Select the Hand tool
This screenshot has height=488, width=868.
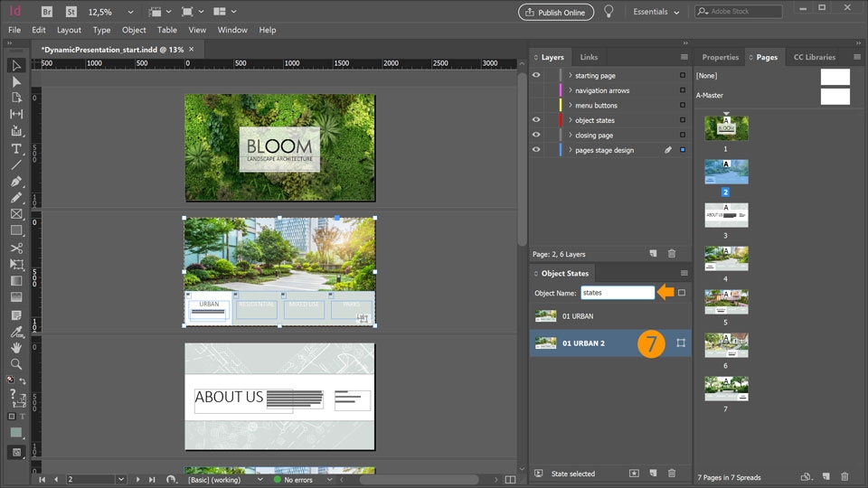16,347
